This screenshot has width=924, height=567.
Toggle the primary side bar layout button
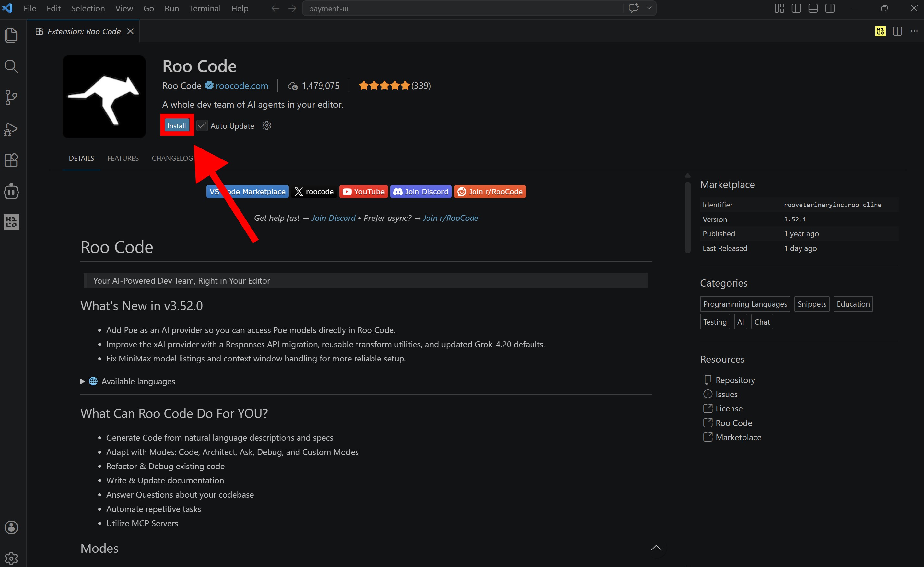[796, 8]
